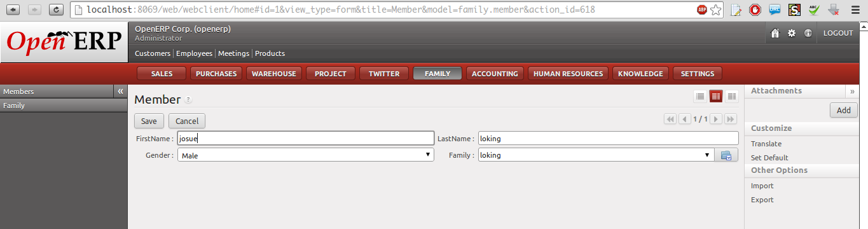Focus the LastName input field
This screenshot has width=868, height=229.
click(608, 138)
